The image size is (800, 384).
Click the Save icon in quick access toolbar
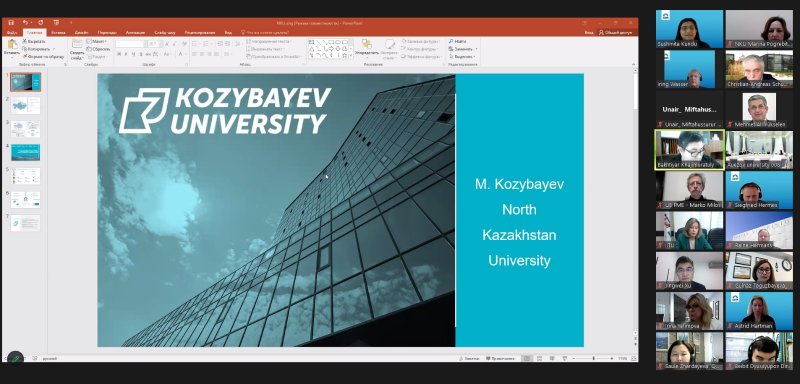coord(11,23)
